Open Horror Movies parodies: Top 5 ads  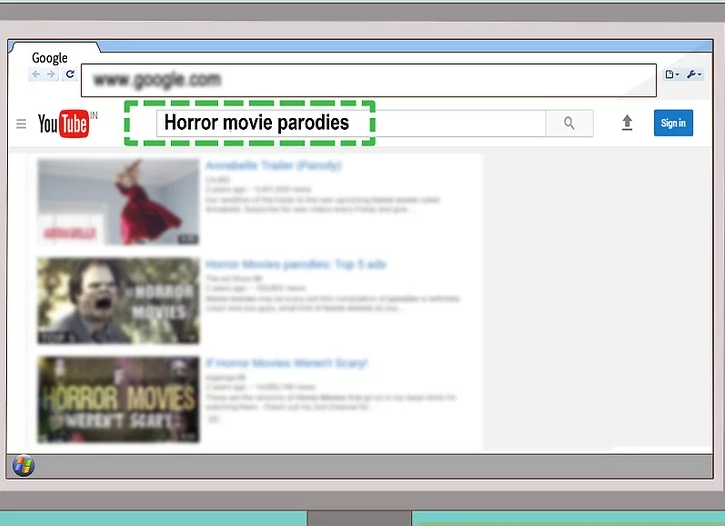click(x=295, y=265)
